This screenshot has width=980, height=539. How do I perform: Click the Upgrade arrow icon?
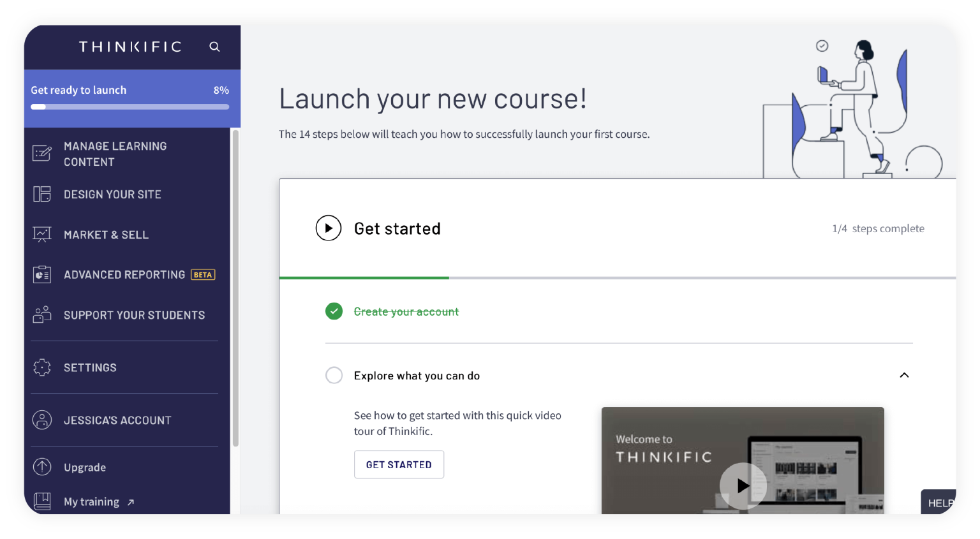coord(41,467)
